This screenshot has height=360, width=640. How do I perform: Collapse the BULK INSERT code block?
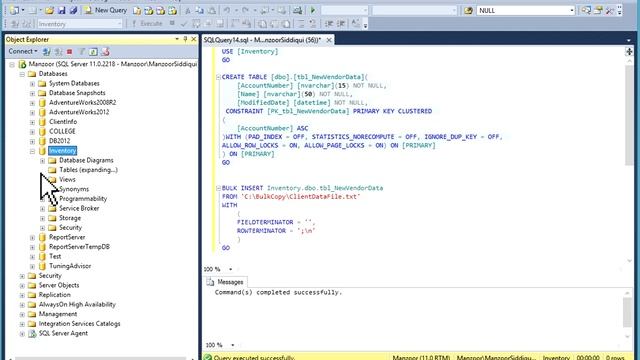coord(218,188)
